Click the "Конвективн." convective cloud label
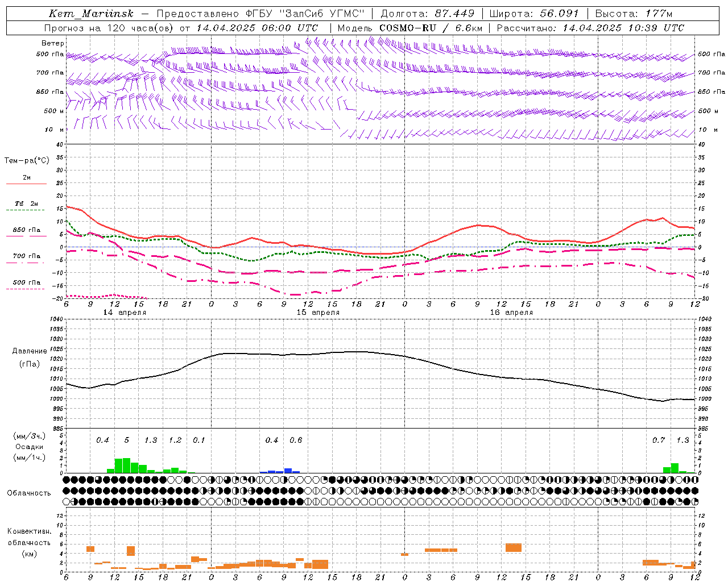Screen dimensions: 728x582 29,531
